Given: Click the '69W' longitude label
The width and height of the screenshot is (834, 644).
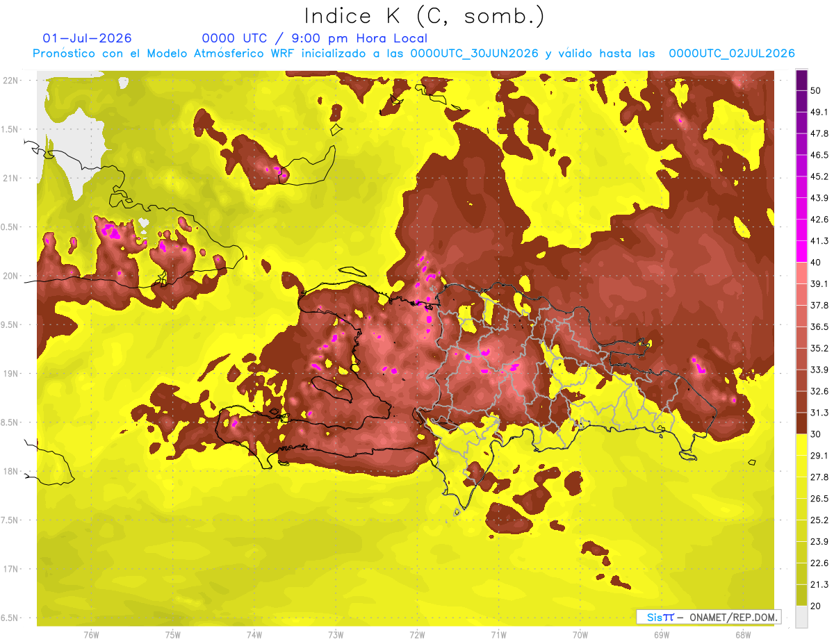Looking at the screenshot, I should pos(662,635).
